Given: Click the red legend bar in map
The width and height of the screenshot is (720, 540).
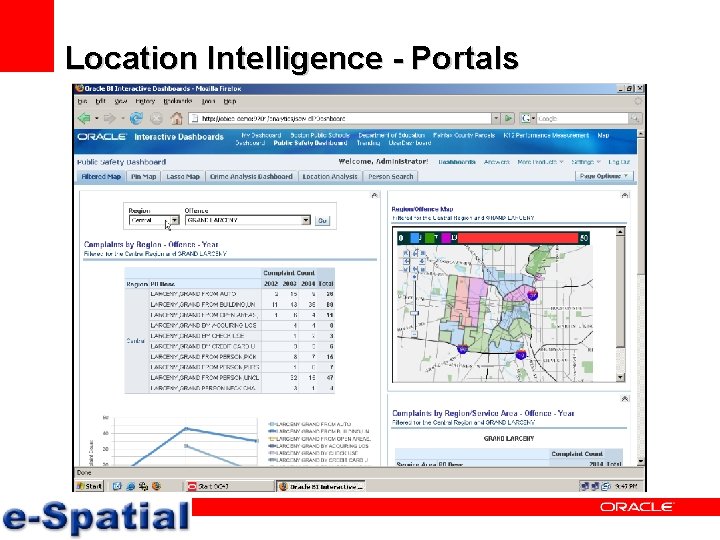Looking at the screenshot, I should (518, 238).
